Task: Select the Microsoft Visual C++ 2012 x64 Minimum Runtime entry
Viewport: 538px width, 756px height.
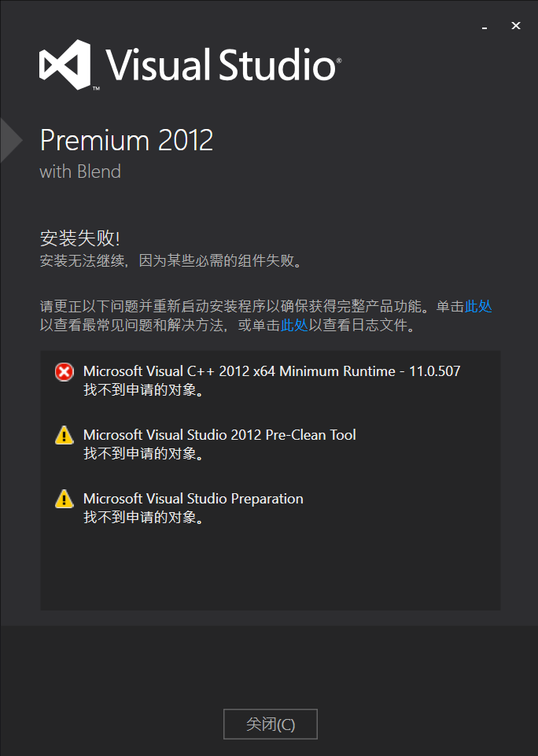Action: click(x=272, y=371)
